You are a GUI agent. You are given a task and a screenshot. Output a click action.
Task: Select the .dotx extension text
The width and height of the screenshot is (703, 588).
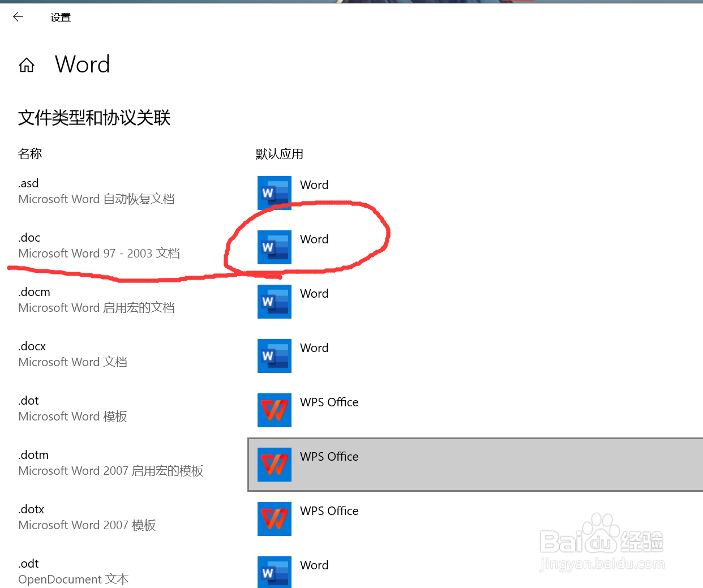31,509
